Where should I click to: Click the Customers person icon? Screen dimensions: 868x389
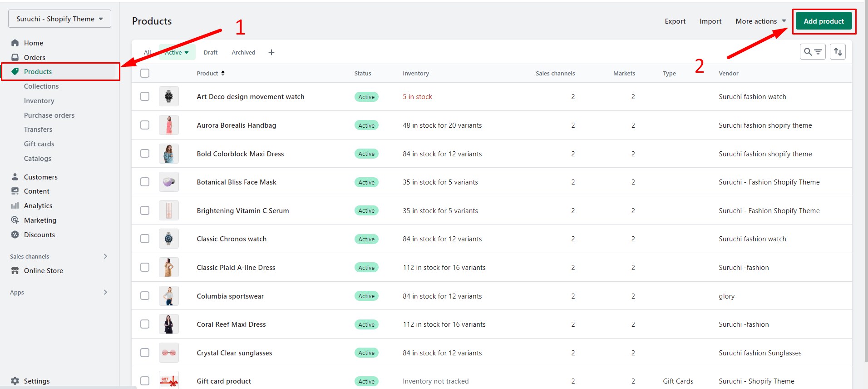pyautogui.click(x=15, y=177)
